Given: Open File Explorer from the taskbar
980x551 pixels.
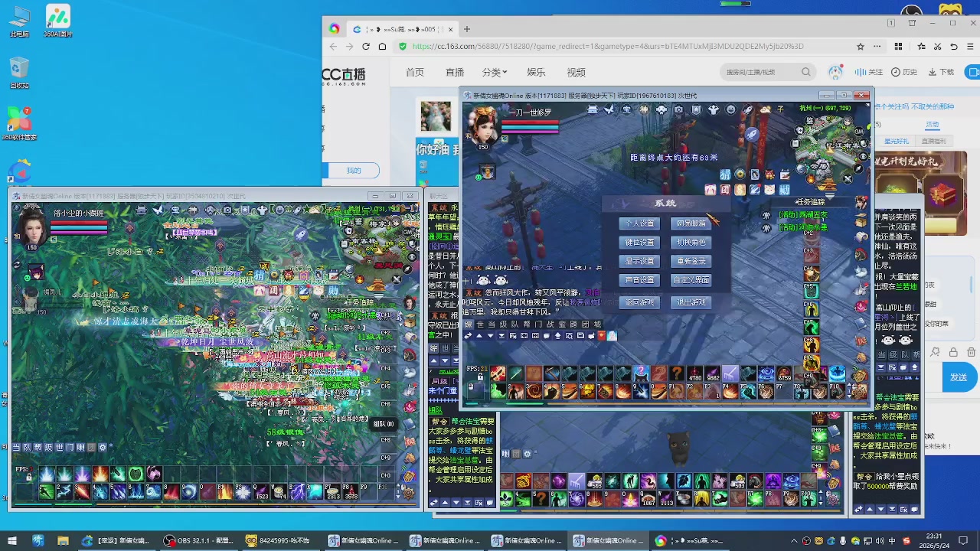Looking at the screenshot, I should (x=63, y=540).
